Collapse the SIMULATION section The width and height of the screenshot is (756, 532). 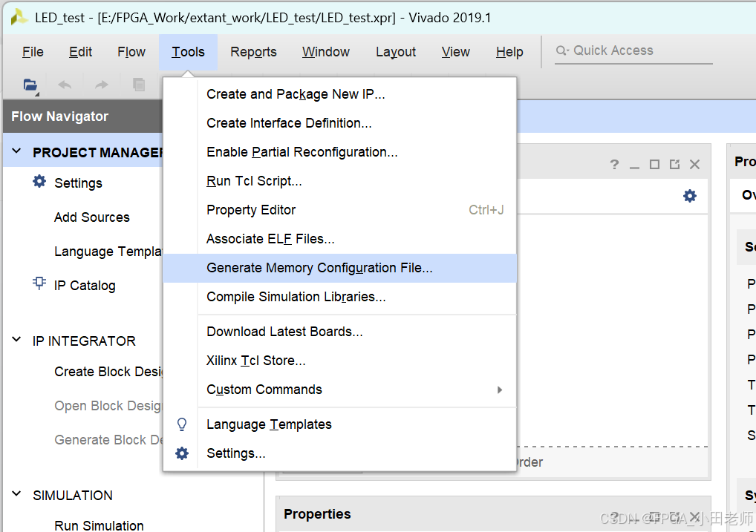[16, 493]
